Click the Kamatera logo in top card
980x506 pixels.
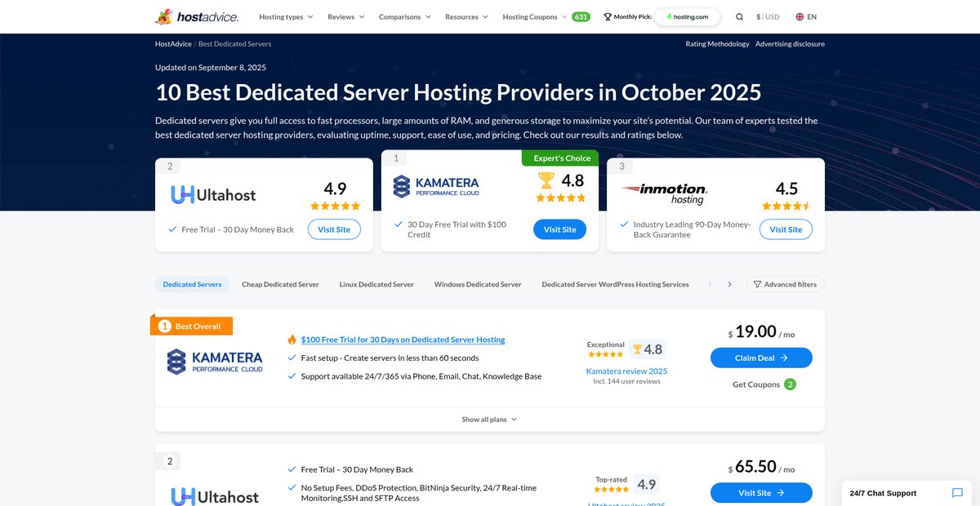(436, 186)
